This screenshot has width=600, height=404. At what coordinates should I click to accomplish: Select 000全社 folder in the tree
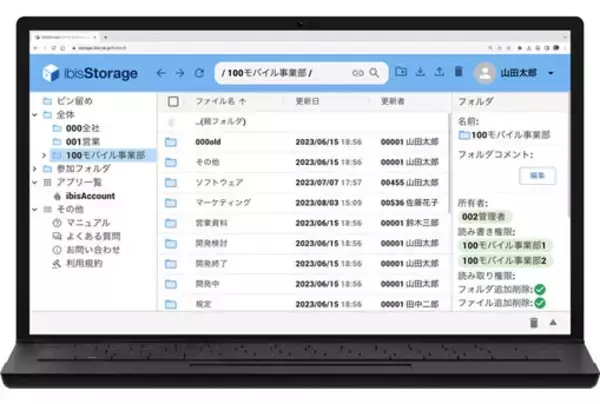(82, 128)
